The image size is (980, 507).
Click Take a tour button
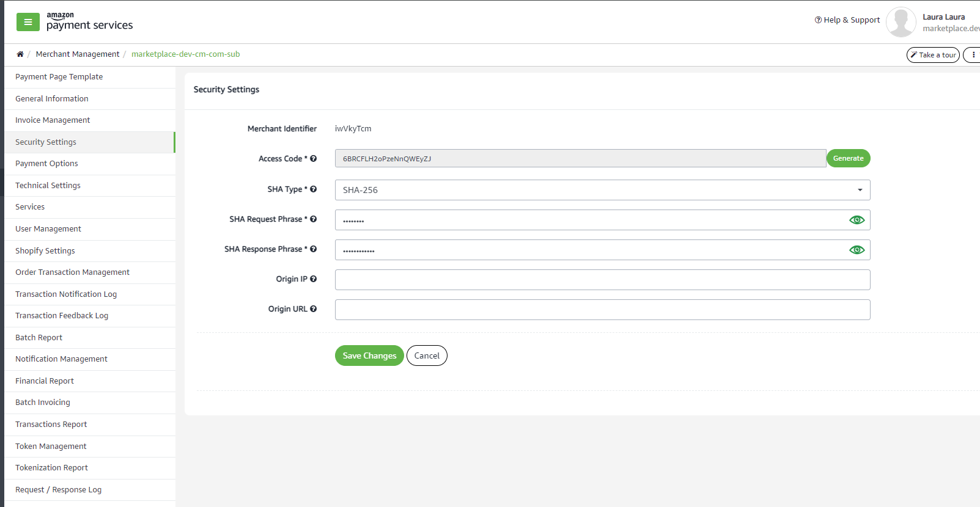[933, 55]
